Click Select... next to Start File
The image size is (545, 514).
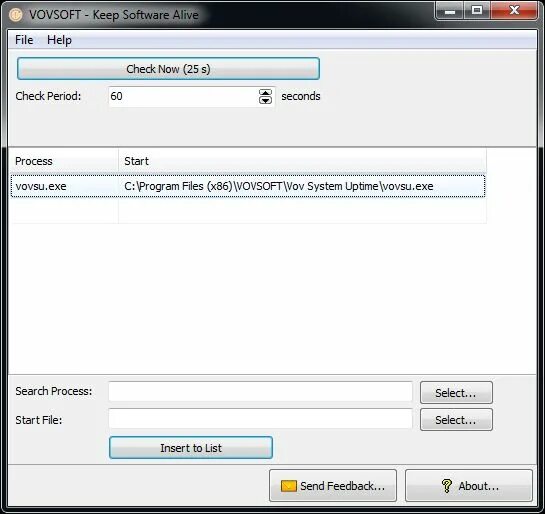pyautogui.click(x=456, y=420)
